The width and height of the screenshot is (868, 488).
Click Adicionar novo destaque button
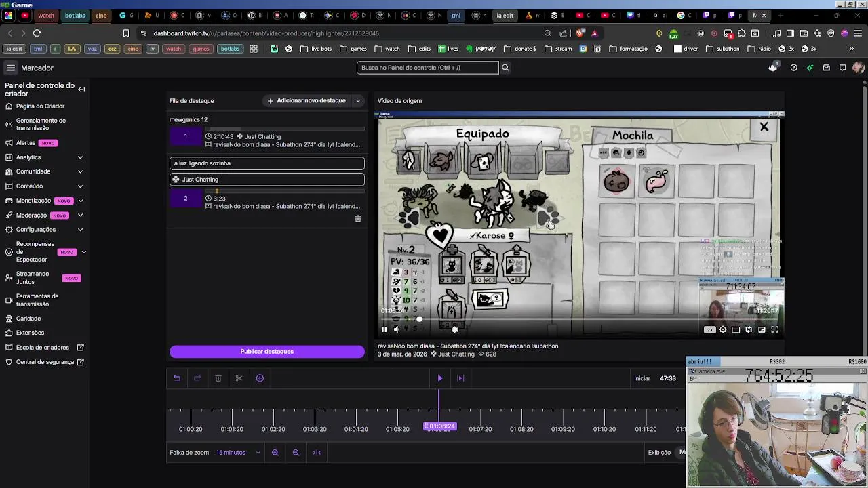pyautogui.click(x=307, y=101)
